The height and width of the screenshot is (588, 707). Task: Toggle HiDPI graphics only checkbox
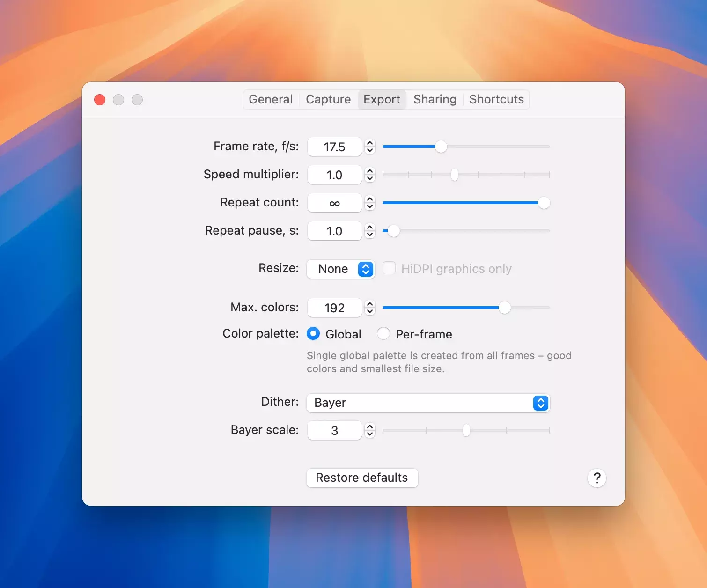click(x=389, y=268)
